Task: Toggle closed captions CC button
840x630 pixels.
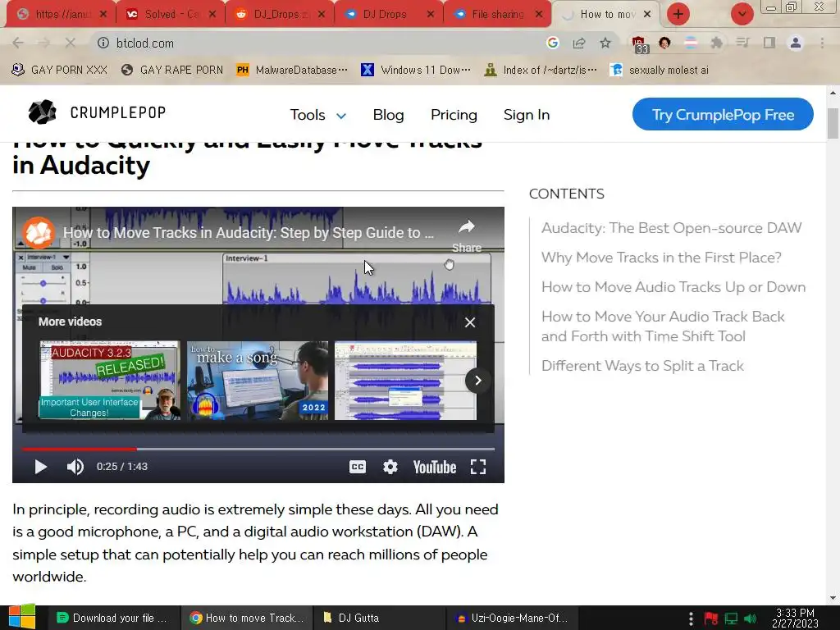Action: (x=358, y=467)
